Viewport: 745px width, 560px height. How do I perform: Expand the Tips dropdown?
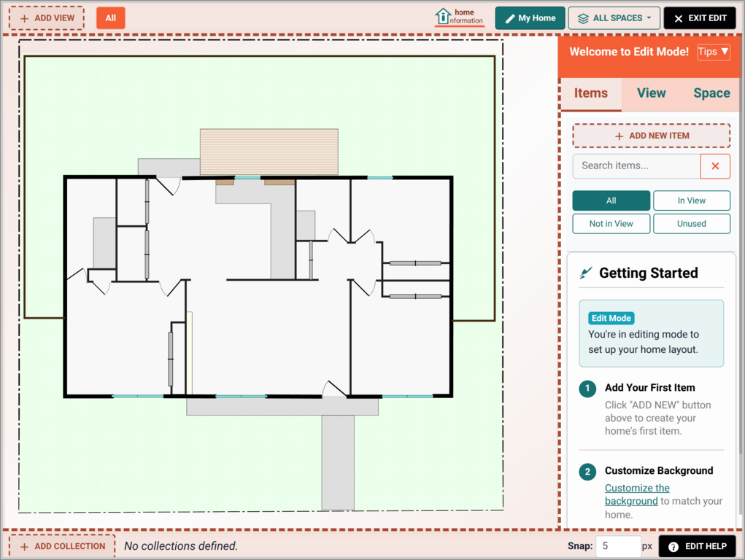tap(713, 52)
